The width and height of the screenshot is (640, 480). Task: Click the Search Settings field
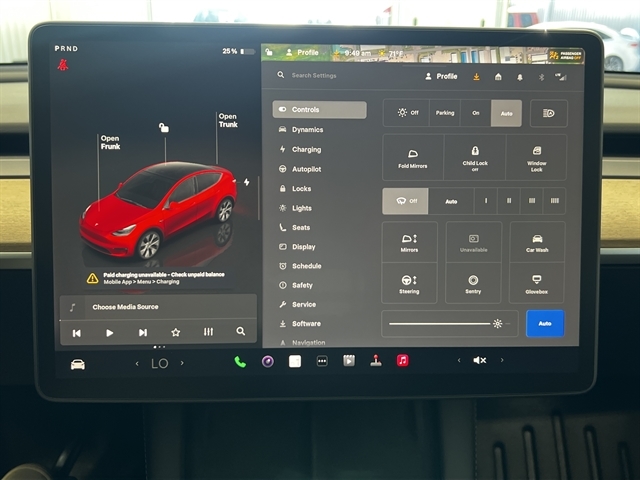pos(314,76)
